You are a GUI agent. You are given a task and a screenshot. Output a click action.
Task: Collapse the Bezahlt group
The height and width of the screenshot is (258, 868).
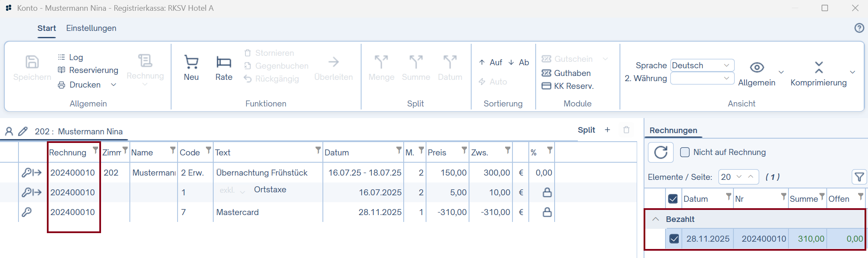pos(656,219)
